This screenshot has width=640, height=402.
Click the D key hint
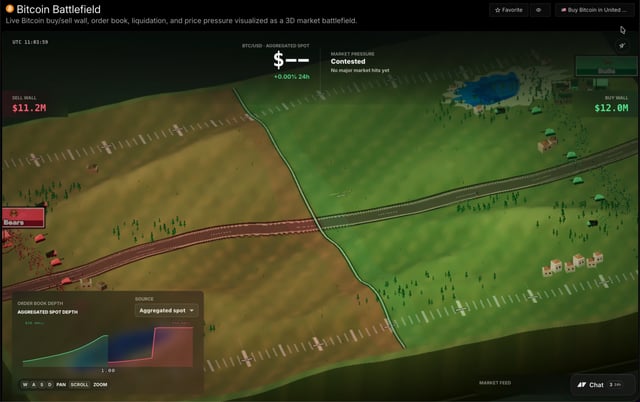[x=50, y=384]
